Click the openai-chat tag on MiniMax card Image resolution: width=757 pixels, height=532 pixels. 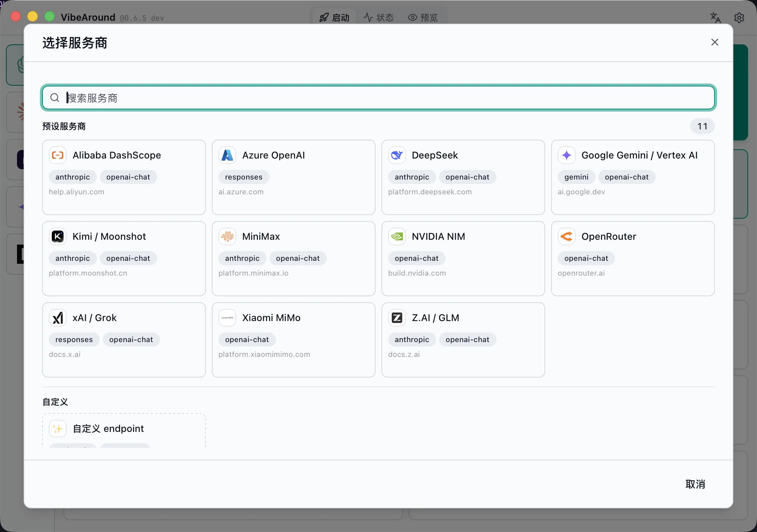[x=298, y=258]
